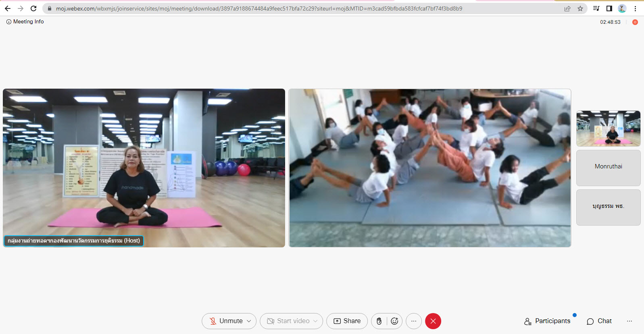Open Chrome's three-dot menu
Image resolution: width=644 pixels, height=334 pixels.
[635, 8]
